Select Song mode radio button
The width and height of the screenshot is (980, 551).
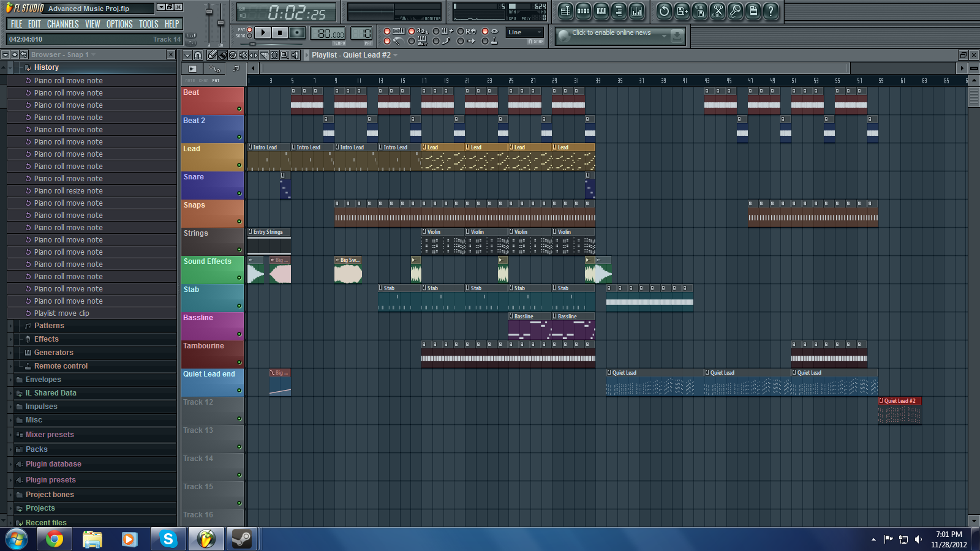(x=249, y=36)
